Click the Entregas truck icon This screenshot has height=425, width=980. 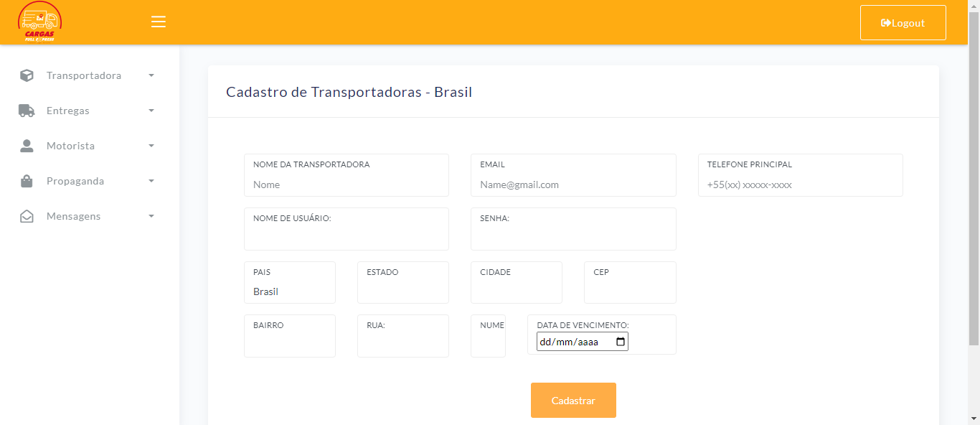(27, 111)
